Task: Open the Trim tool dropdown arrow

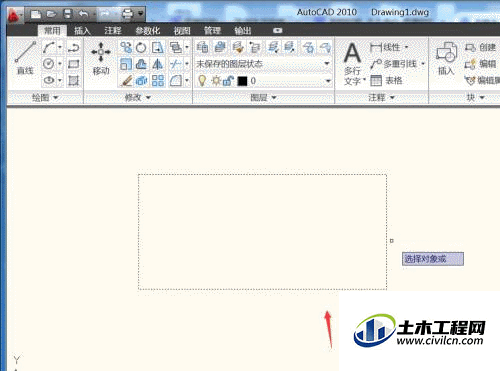Action: tap(187, 64)
